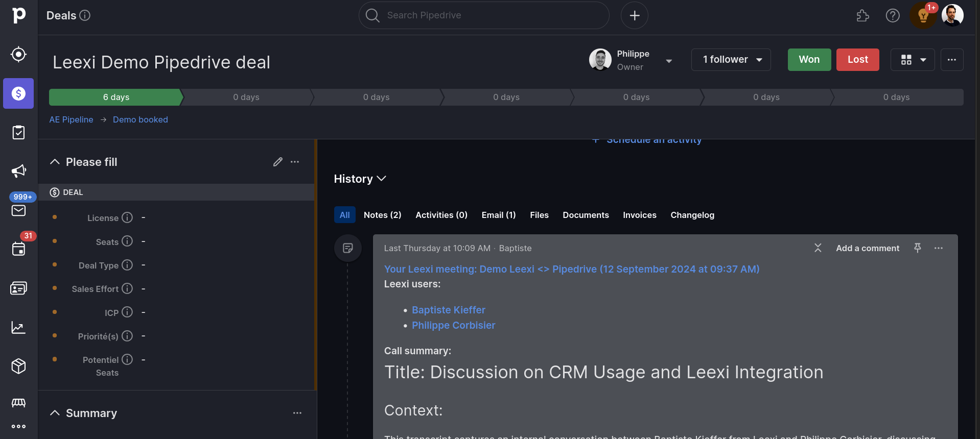Open user profile avatar menu
The height and width of the screenshot is (439, 980).
(952, 15)
